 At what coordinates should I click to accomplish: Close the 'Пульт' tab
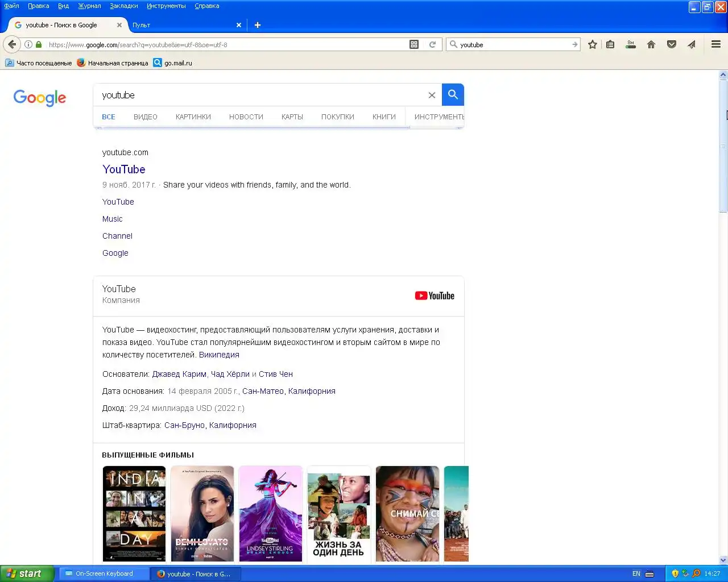(x=239, y=25)
